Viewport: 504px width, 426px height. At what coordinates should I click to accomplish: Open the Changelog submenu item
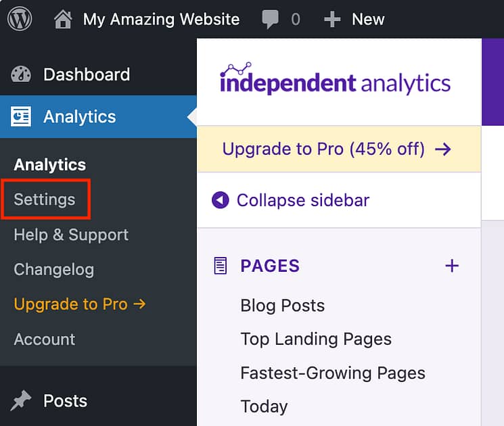click(x=54, y=269)
